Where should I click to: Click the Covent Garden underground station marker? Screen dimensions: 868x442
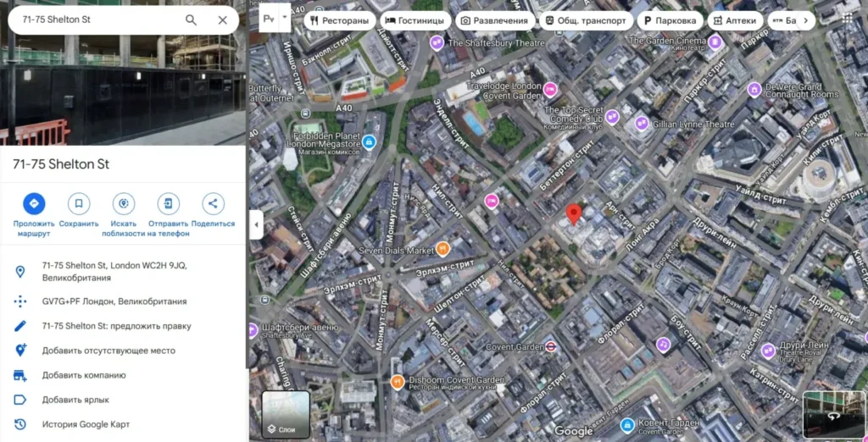point(550,346)
